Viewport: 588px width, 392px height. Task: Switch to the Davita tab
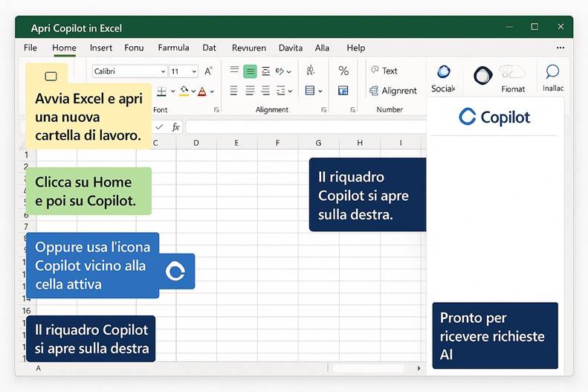291,48
